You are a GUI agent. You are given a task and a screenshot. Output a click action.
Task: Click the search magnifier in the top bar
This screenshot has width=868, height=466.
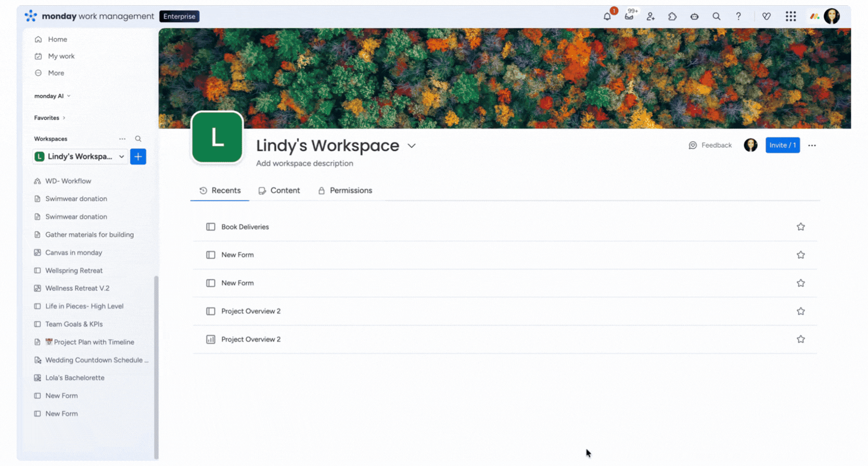717,17
